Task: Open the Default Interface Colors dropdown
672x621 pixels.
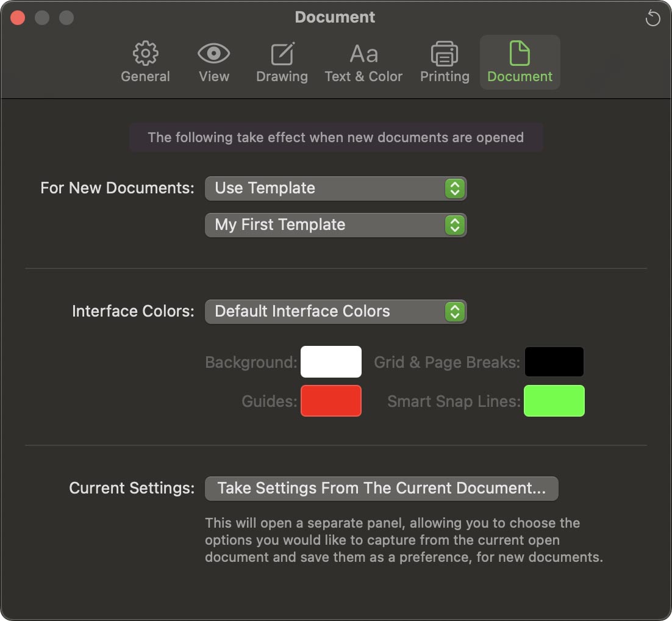Action: tap(335, 312)
